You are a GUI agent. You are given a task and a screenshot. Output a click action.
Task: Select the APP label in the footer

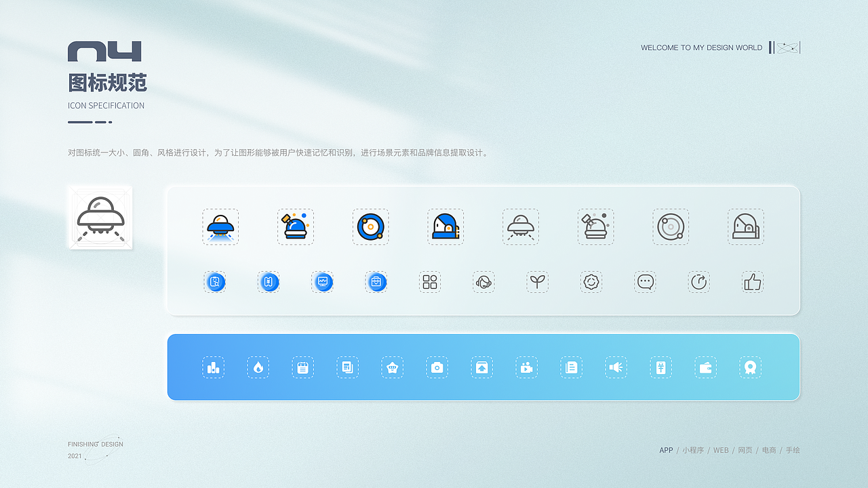tap(667, 450)
